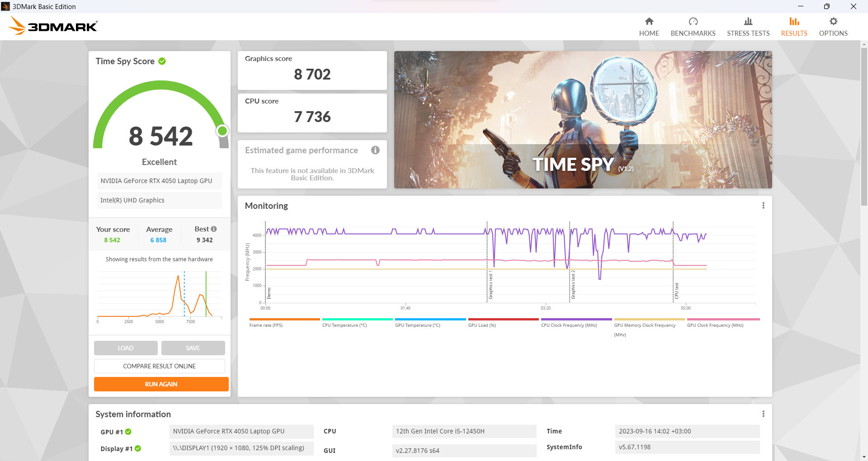Screen dimensions: 868x461
Task: Click the green score gauge indicator knob
Action: [x=222, y=131]
